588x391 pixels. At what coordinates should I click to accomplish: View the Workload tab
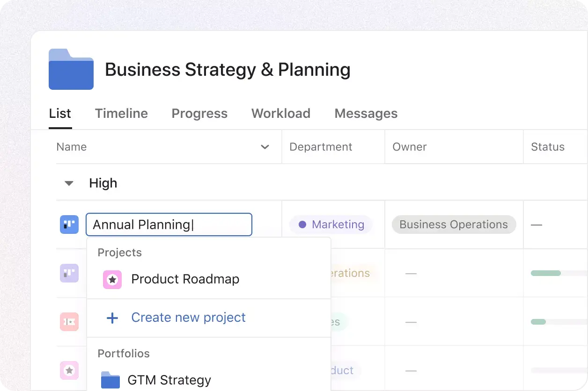pos(280,113)
